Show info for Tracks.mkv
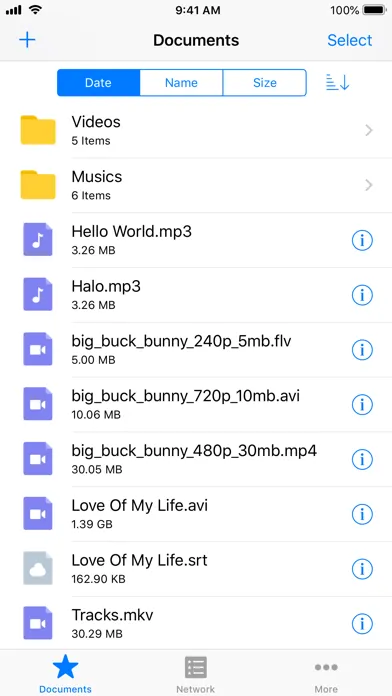The width and height of the screenshot is (392, 696). 362,624
